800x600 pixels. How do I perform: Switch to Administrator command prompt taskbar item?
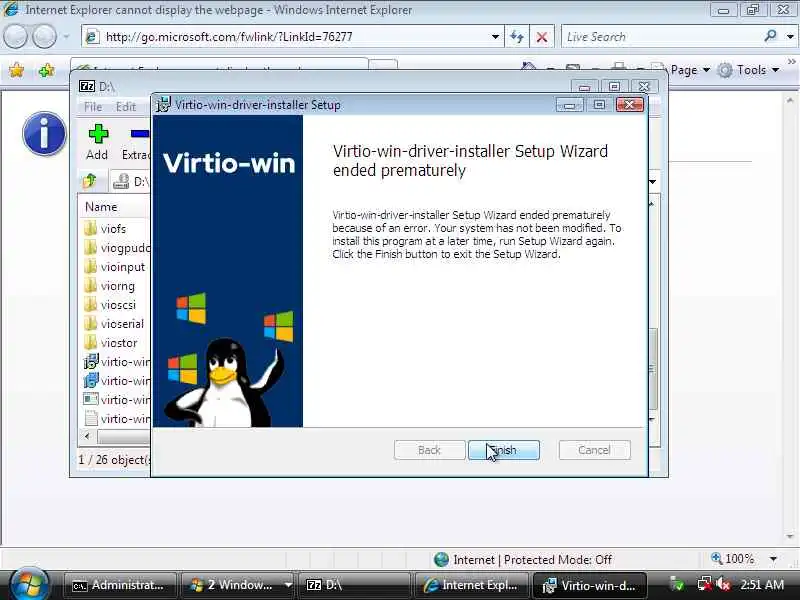(119, 585)
